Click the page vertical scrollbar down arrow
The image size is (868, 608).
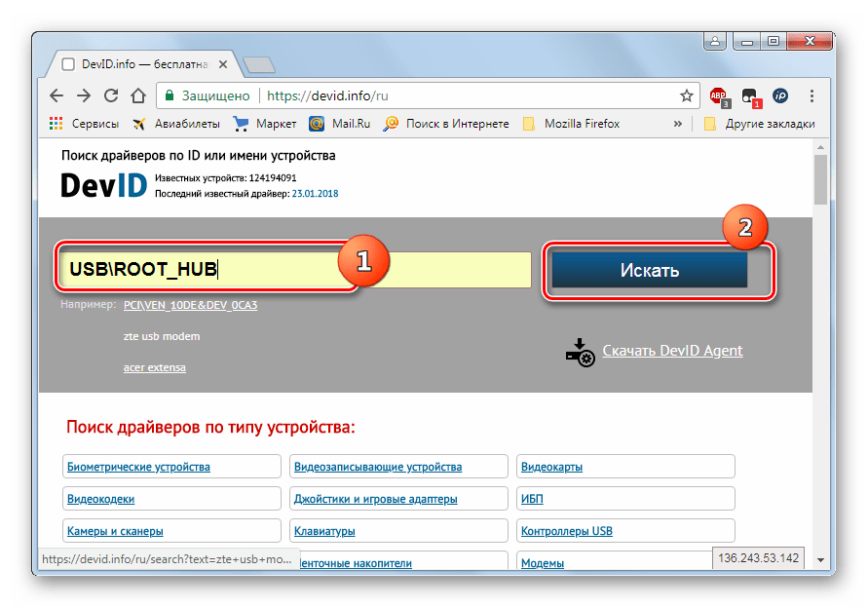tap(821, 560)
